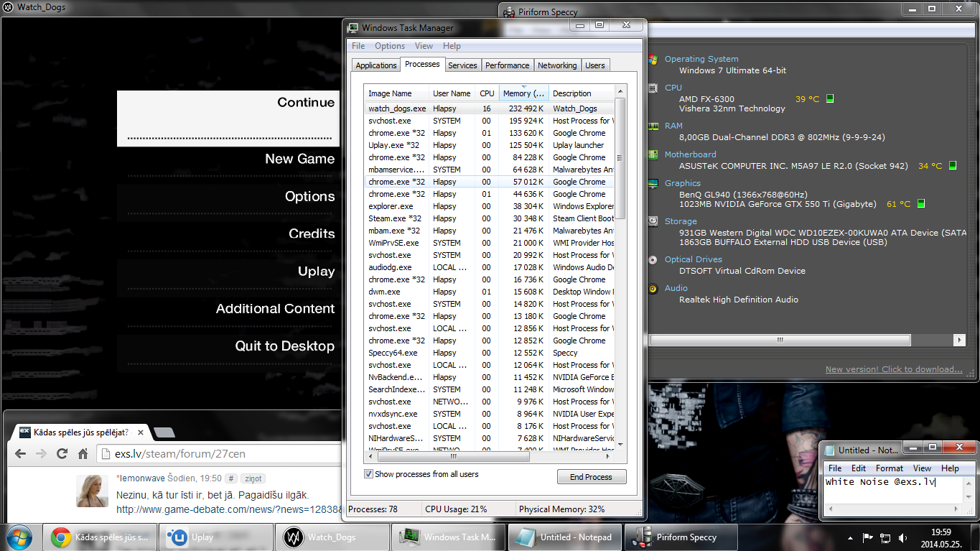Image resolution: width=980 pixels, height=551 pixels.
Task: Switch to Users tab
Action: (595, 65)
